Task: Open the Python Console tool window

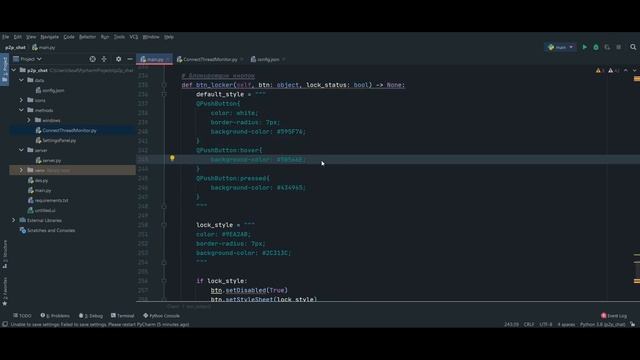Action: [x=161, y=316]
